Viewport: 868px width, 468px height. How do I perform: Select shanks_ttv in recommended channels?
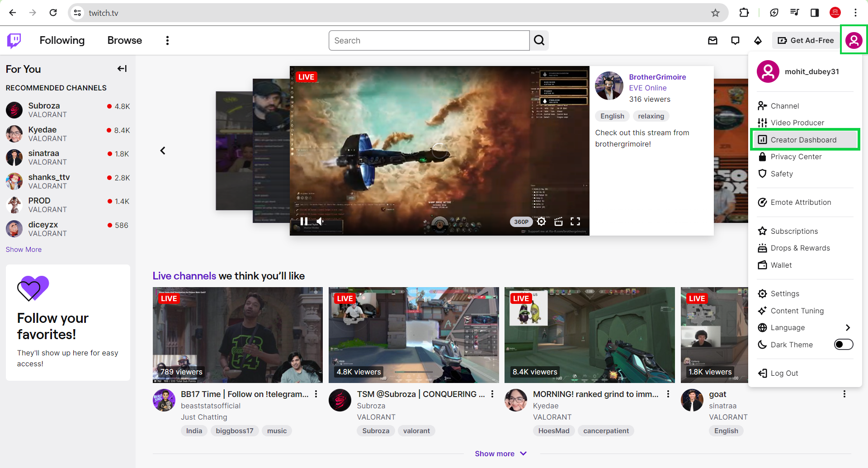[68, 181]
